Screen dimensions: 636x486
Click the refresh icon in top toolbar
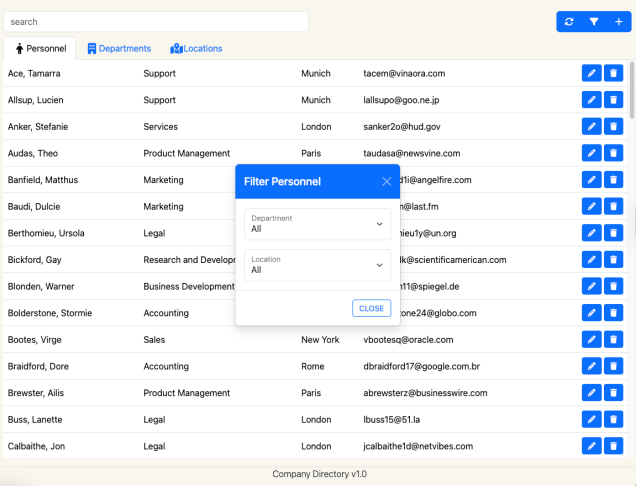click(x=569, y=22)
